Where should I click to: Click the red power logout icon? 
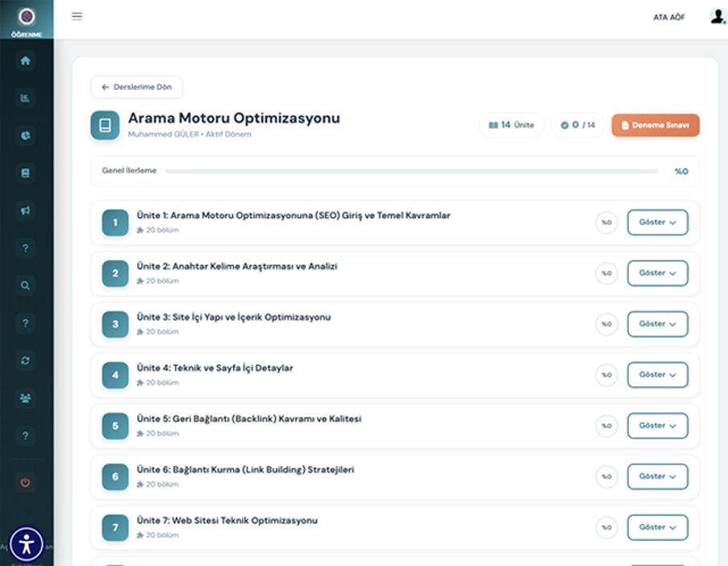pos(26,482)
